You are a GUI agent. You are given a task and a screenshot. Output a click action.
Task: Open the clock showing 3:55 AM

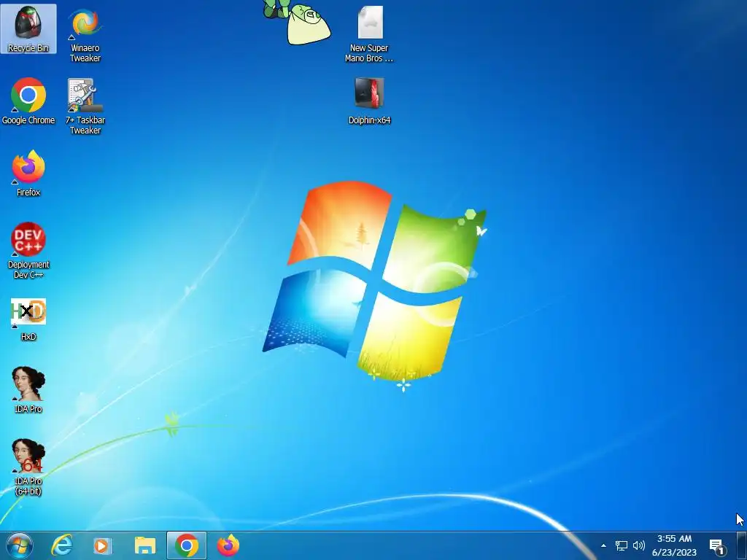coord(674,545)
